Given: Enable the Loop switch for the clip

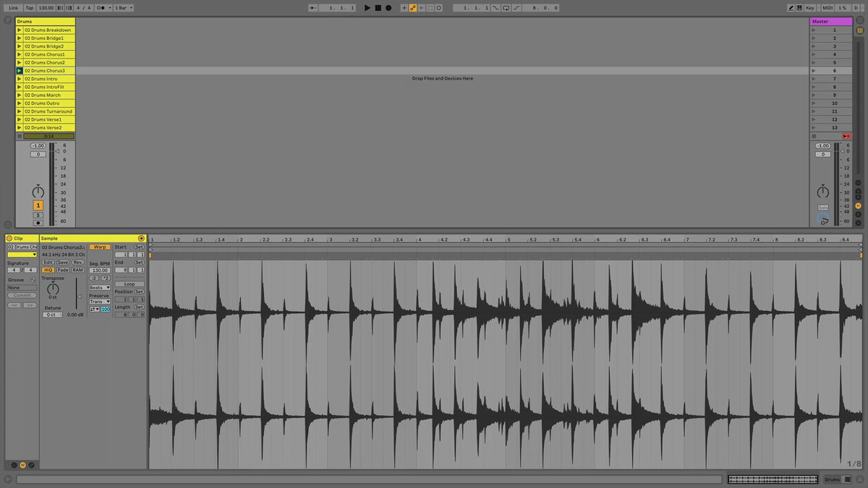Looking at the screenshot, I should click(129, 284).
